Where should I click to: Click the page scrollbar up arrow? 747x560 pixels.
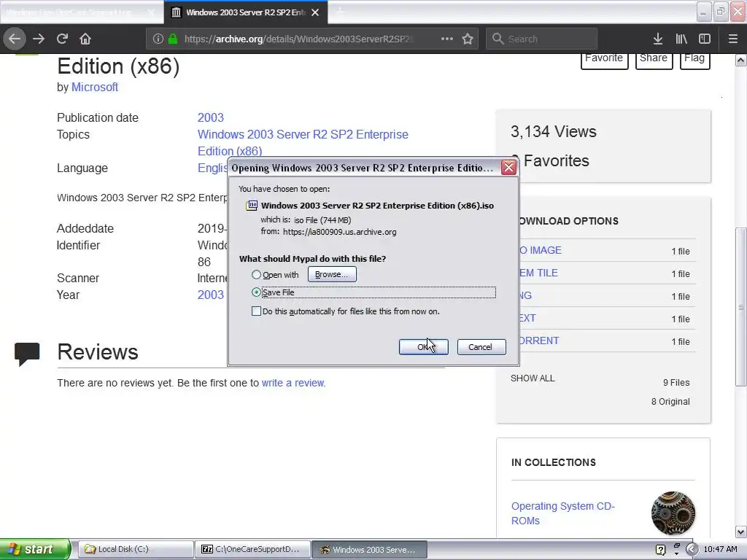pos(741,61)
